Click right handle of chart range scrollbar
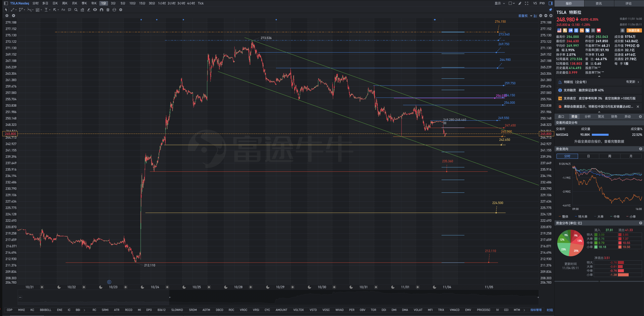Viewport: 644px width, 316px height. pos(538,297)
